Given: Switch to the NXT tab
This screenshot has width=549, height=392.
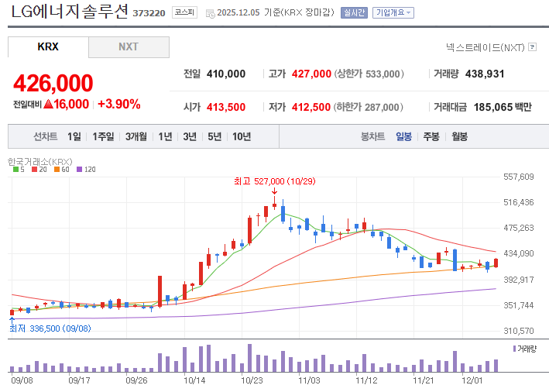Looking at the screenshot, I should 129,47.
